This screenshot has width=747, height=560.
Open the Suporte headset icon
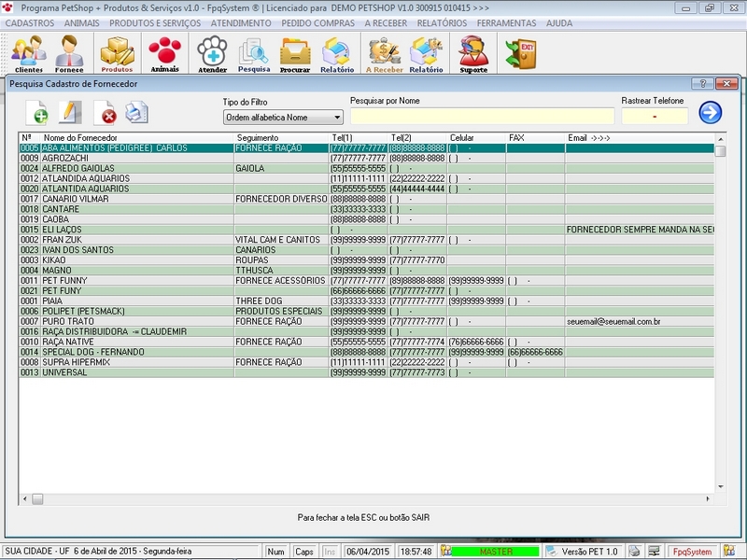click(473, 53)
